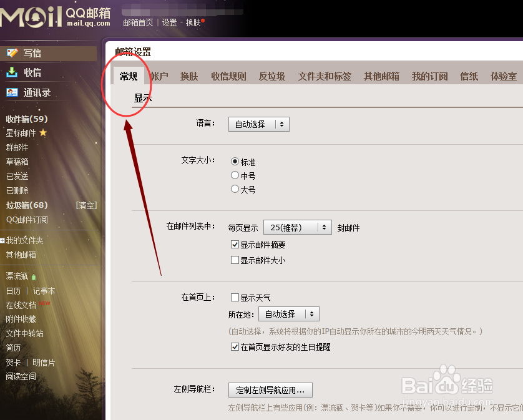Open the 所在地 自动选择 dropdown
The image size is (523, 420).
(x=289, y=314)
